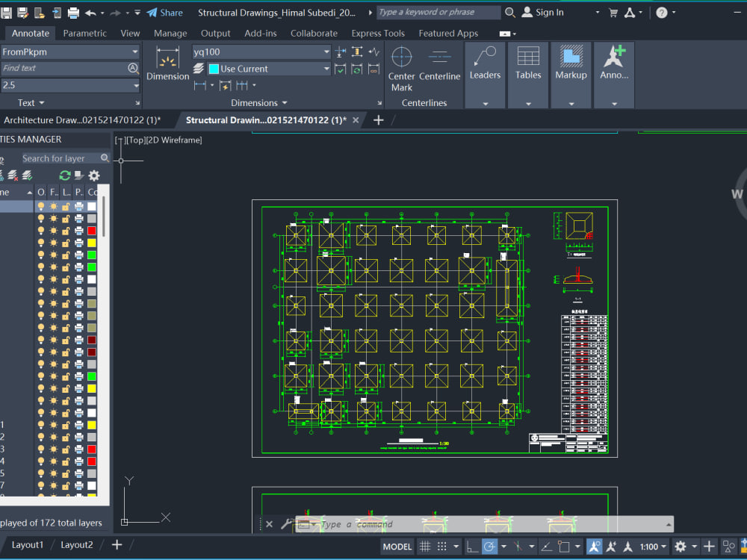This screenshot has height=560, width=747.
Task: Open the Help question mark
Action: [661, 13]
